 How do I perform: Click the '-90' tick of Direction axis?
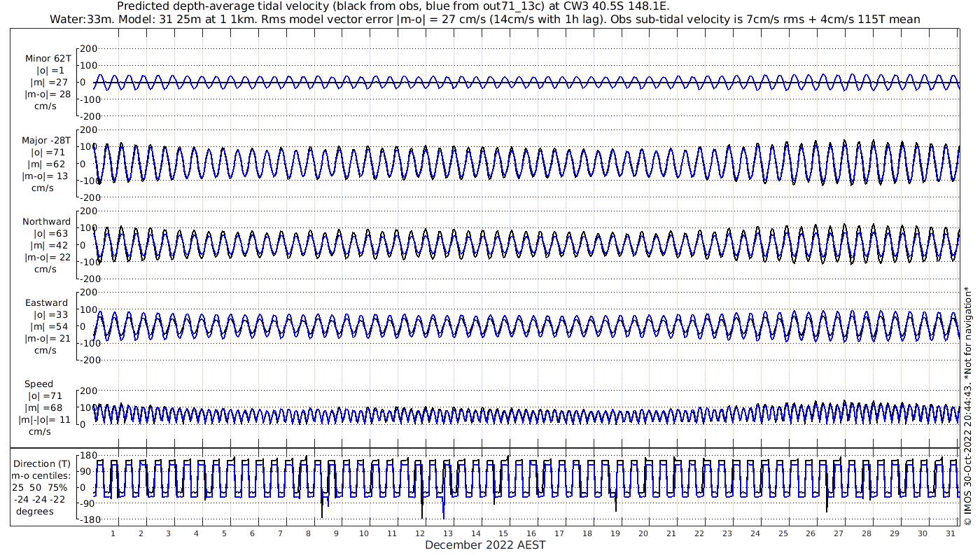[87, 503]
